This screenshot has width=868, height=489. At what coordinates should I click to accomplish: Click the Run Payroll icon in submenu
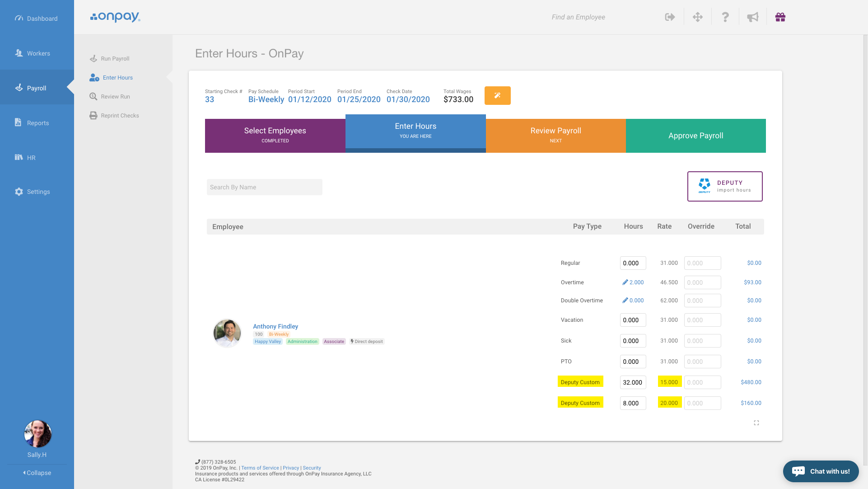click(x=93, y=59)
